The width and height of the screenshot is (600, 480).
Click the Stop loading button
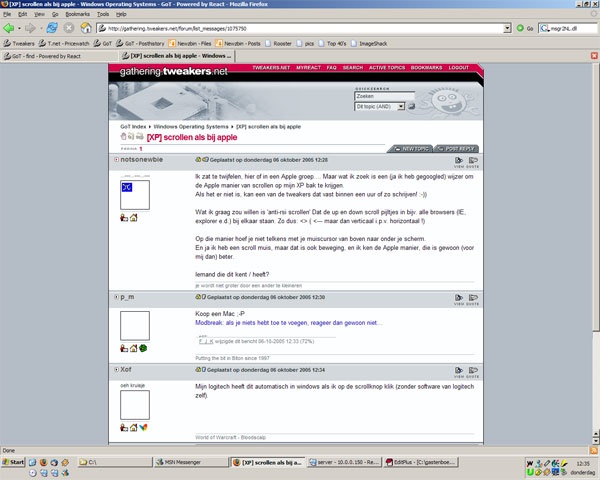point(69,28)
